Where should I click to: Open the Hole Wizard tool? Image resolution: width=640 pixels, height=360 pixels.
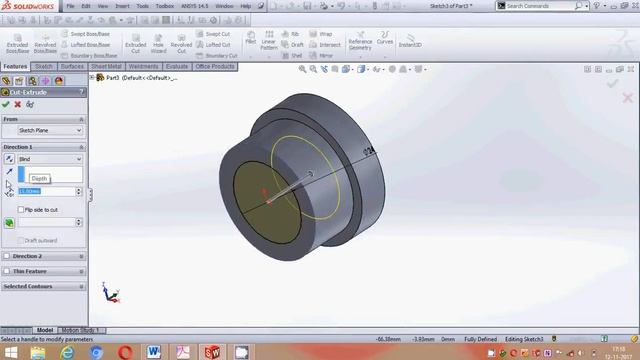158,44
